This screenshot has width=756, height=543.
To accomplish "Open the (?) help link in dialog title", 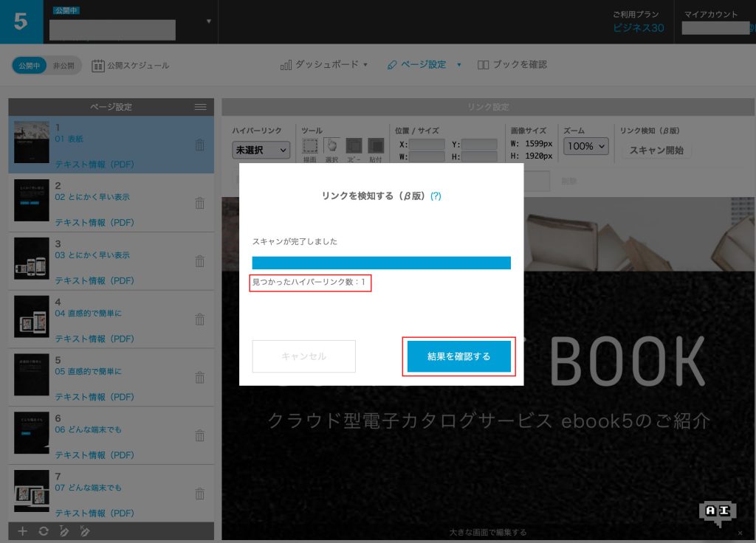I will pos(436,196).
